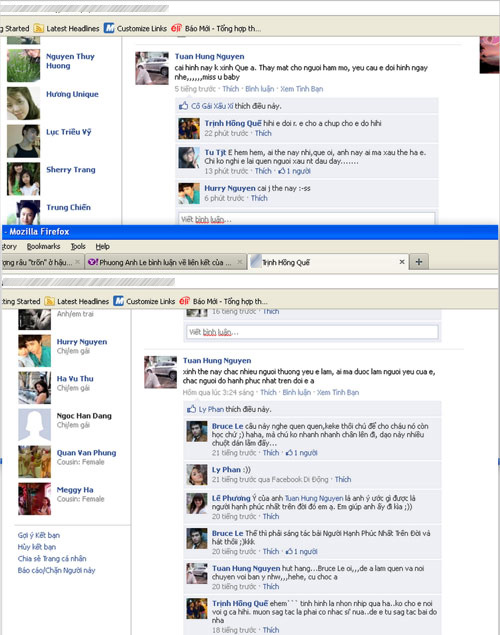The image size is (500, 635).
Task: Click Bình luận link on upper Tuan Hung post
Action: [260, 89]
